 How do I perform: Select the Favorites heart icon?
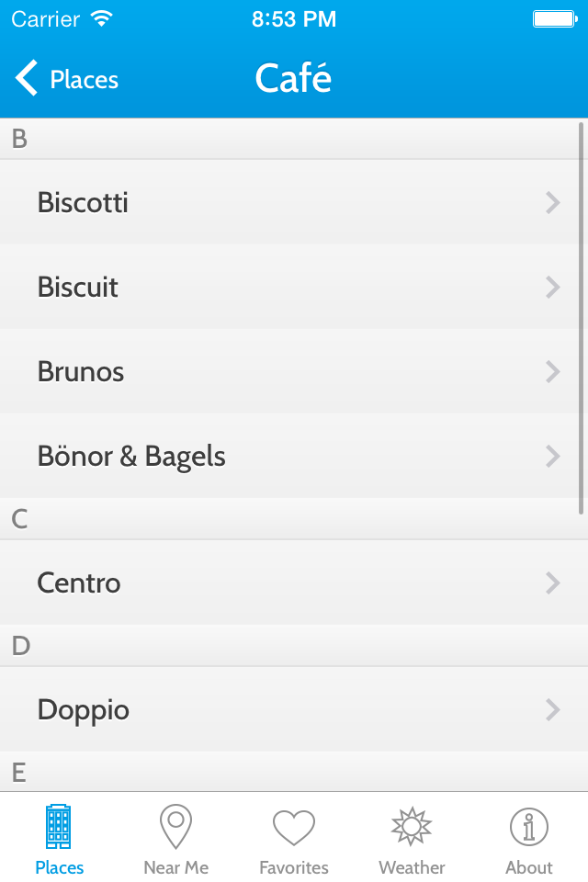[294, 828]
